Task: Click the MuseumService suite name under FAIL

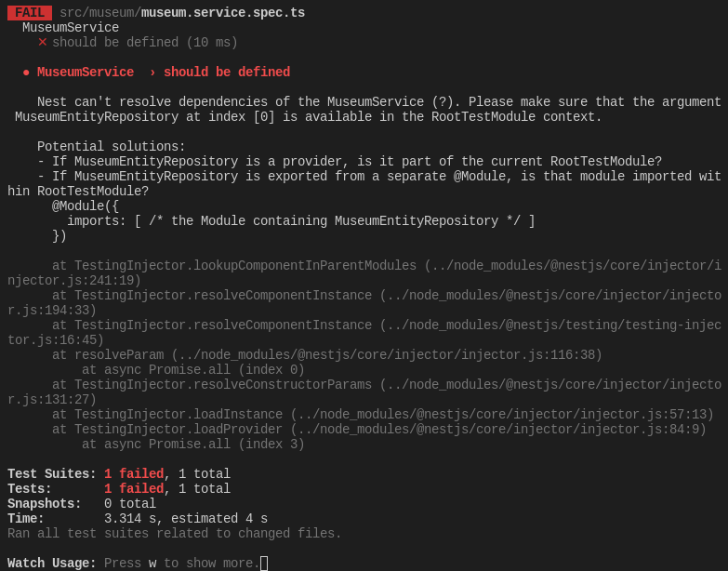Action: tap(71, 27)
